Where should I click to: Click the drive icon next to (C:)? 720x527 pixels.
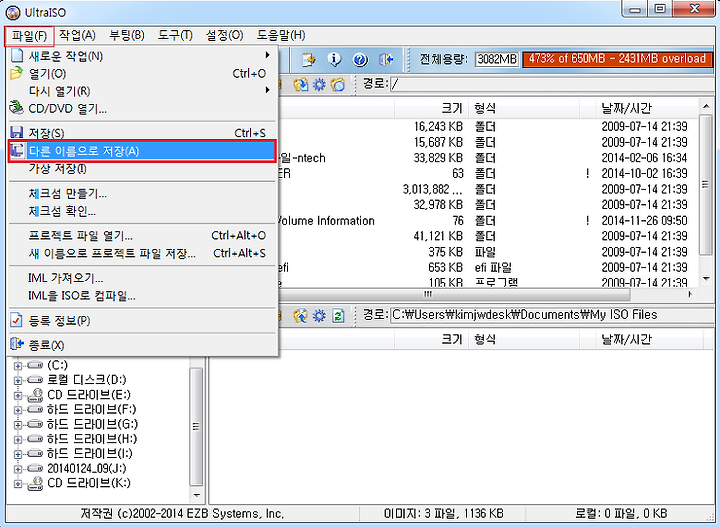pos(35,365)
